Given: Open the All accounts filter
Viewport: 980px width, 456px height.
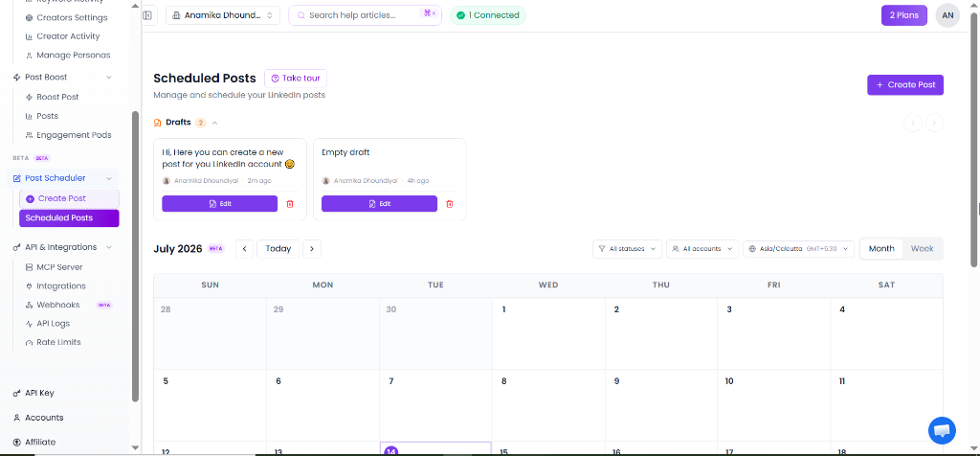Looking at the screenshot, I should (702, 249).
